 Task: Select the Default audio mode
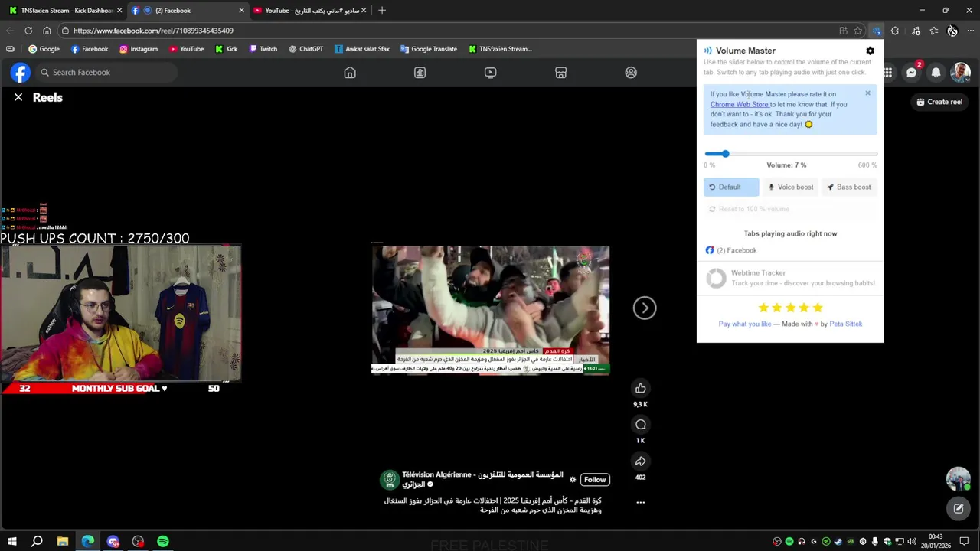click(731, 187)
